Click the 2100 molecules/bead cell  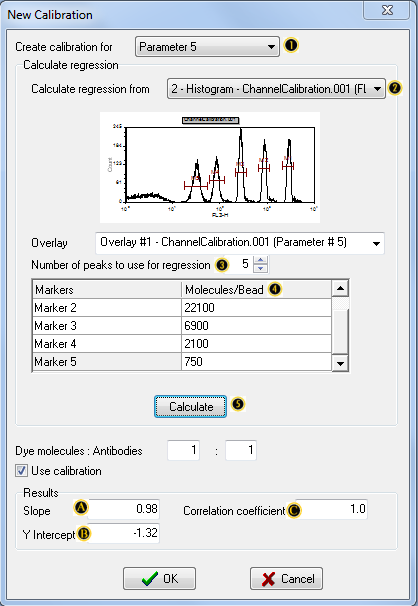tap(257, 344)
